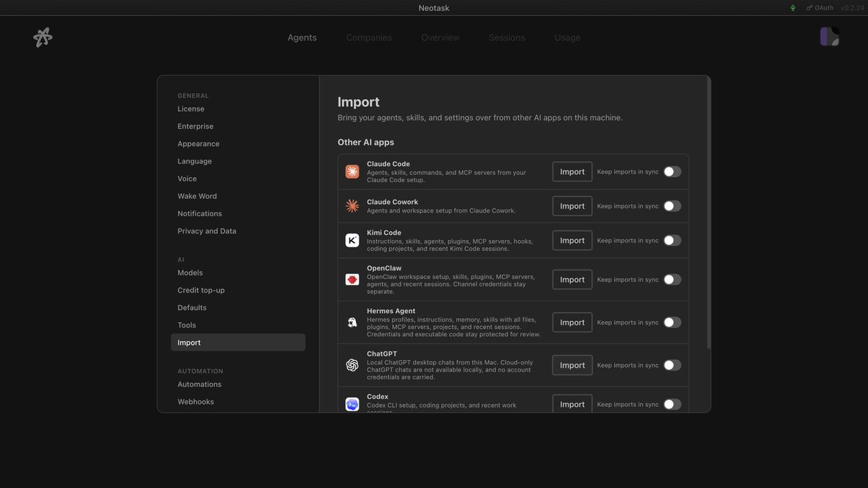Click the Claude Cowork app icon
This screenshot has width=868, height=488.
[352, 206]
